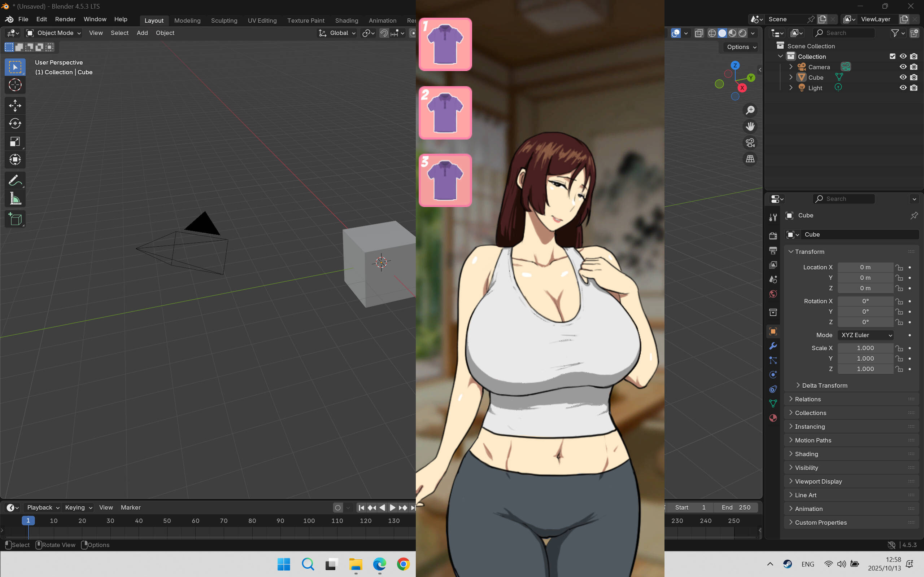
Task: Open the Add Cube tool
Action: 15,219
